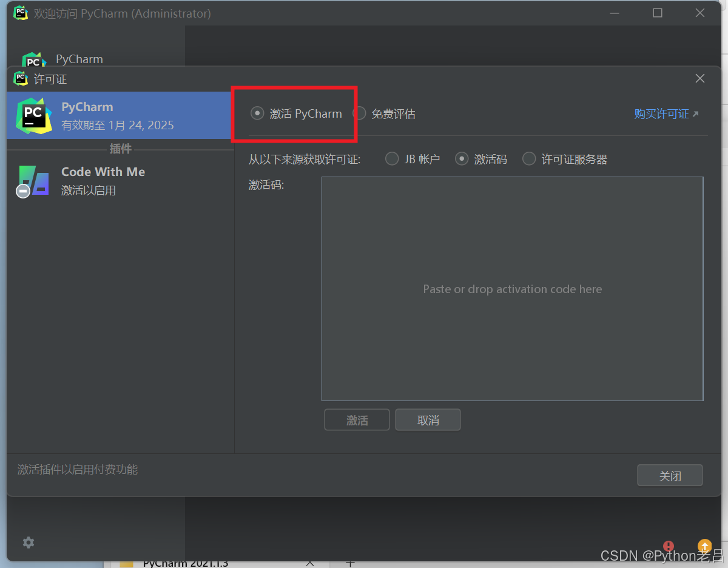Minimize the PyCharm welcome window
Viewport: 728px width, 568px height.
(x=615, y=13)
